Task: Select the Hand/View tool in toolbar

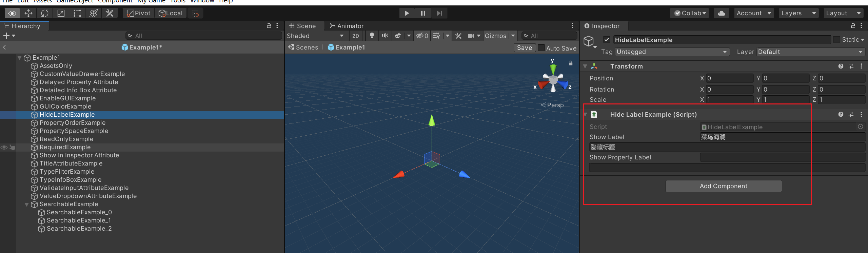Action: point(12,13)
